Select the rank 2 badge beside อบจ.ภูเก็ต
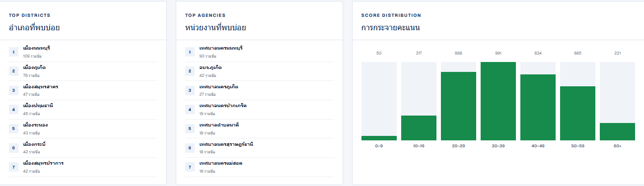 click(190, 71)
